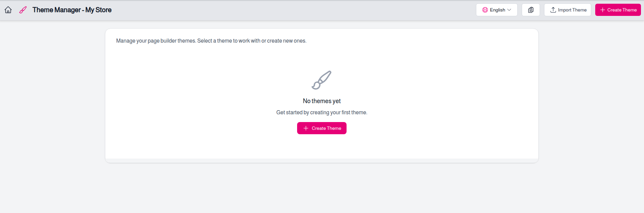
Task: Click the plus icon on the centered Create Theme button
Action: click(x=306, y=128)
